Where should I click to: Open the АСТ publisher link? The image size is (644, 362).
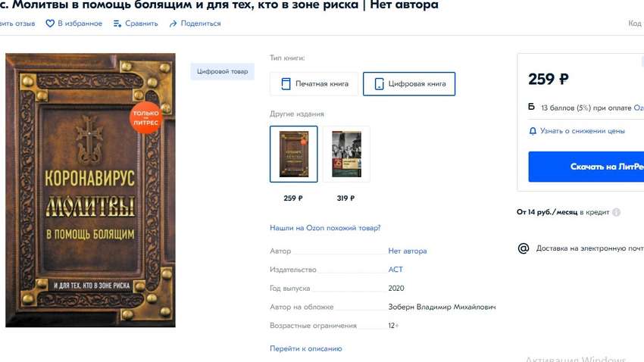coord(395,270)
